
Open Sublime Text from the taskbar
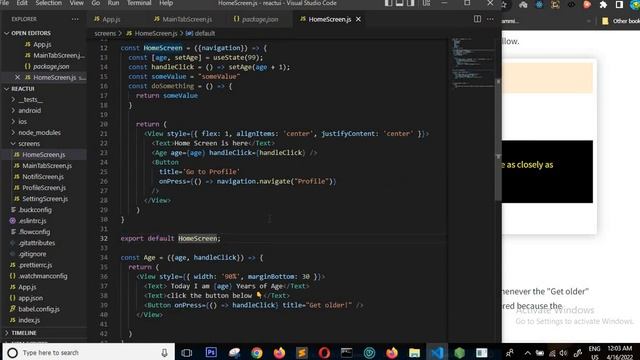[x=302, y=352]
